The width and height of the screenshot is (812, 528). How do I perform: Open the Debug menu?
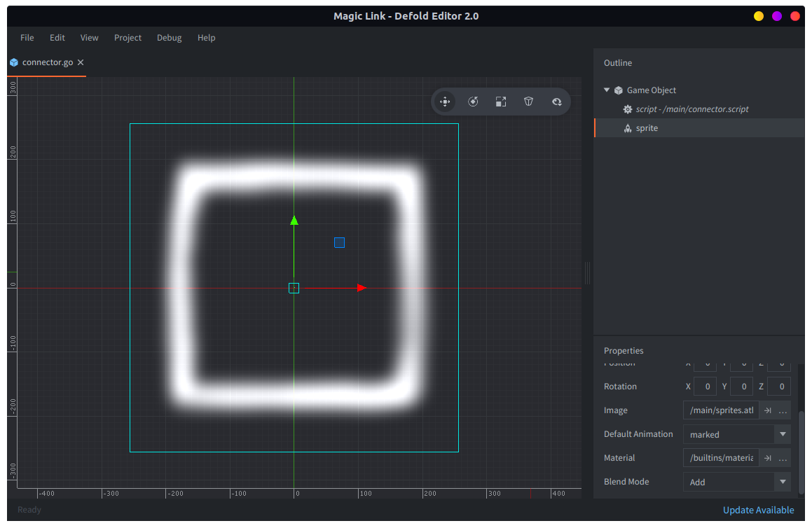pyautogui.click(x=169, y=38)
